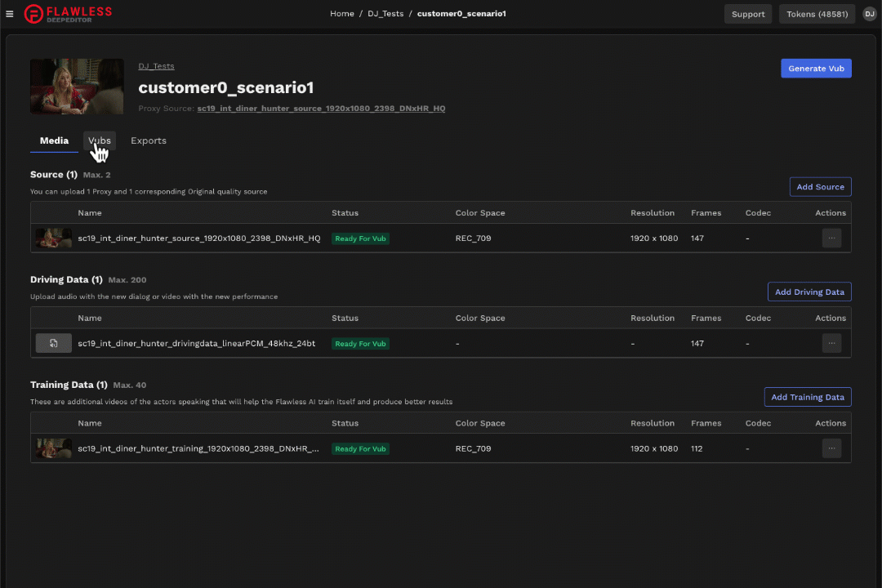The width and height of the screenshot is (882, 588).
Task: Click the training data row thumbnail
Action: coord(53,448)
